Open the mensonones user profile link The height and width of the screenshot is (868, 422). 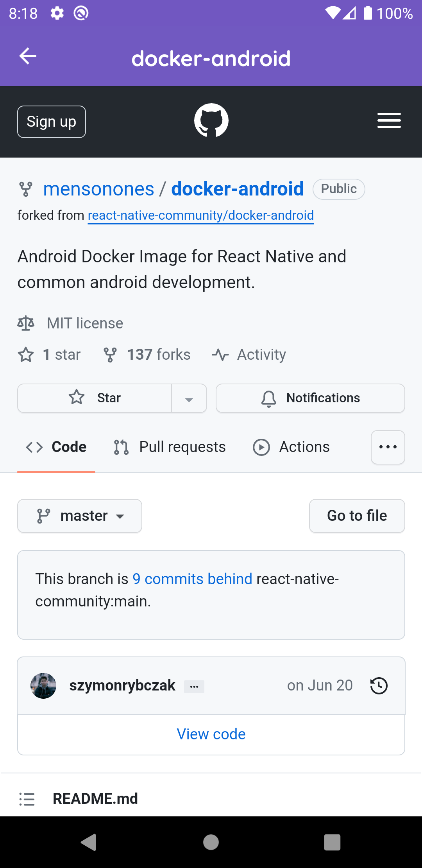(x=99, y=189)
